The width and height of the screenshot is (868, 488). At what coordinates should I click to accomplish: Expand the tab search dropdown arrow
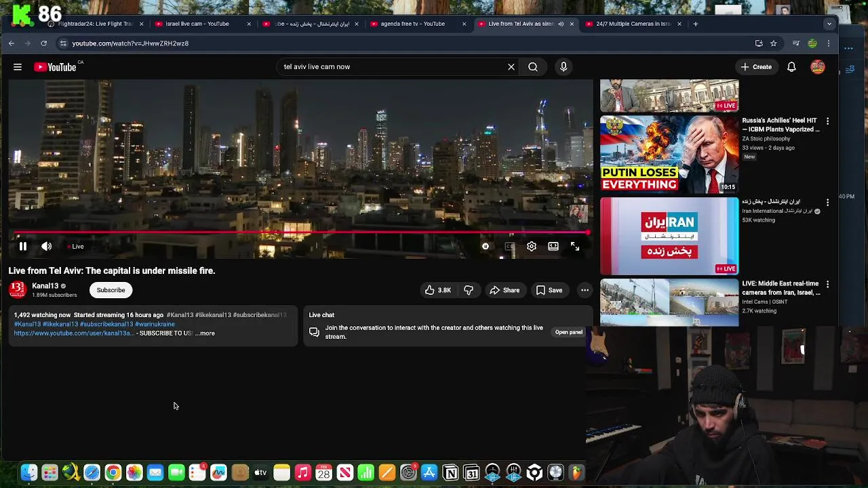coord(829,24)
